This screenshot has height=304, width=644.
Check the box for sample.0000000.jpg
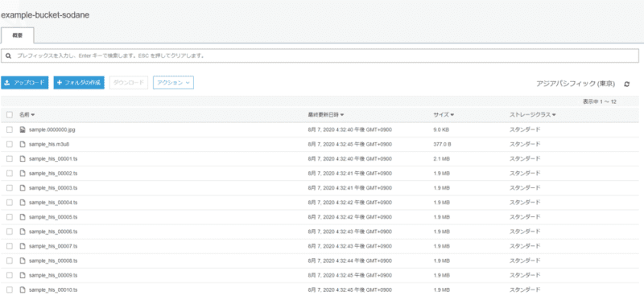[10, 129]
